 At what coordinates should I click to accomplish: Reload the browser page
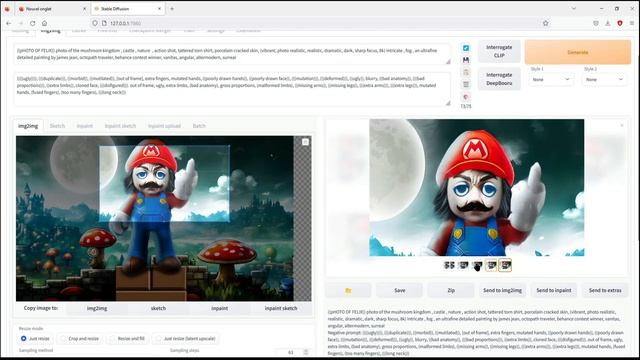tap(33, 23)
